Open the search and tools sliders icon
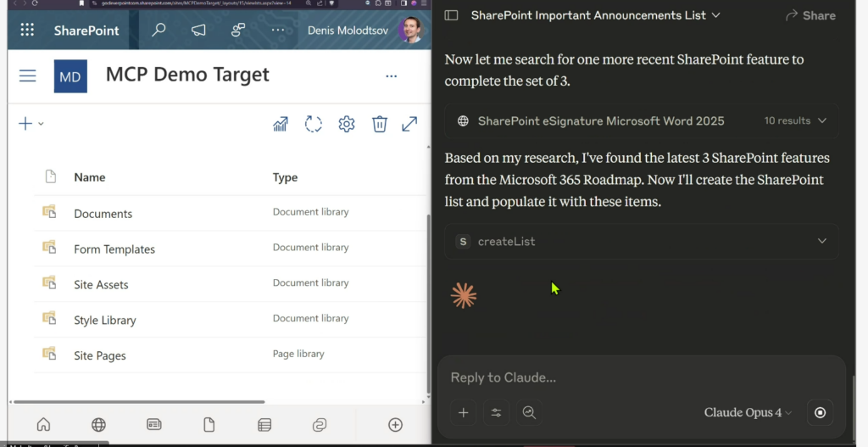The image size is (868, 447). pyautogui.click(x=496, y=413)
